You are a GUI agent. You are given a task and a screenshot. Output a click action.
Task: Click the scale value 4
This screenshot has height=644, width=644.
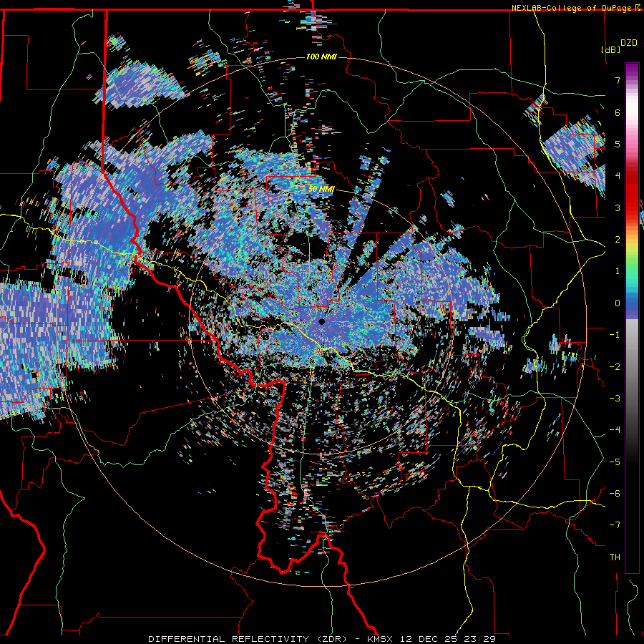pyautogui.click(x=618, y=176)
